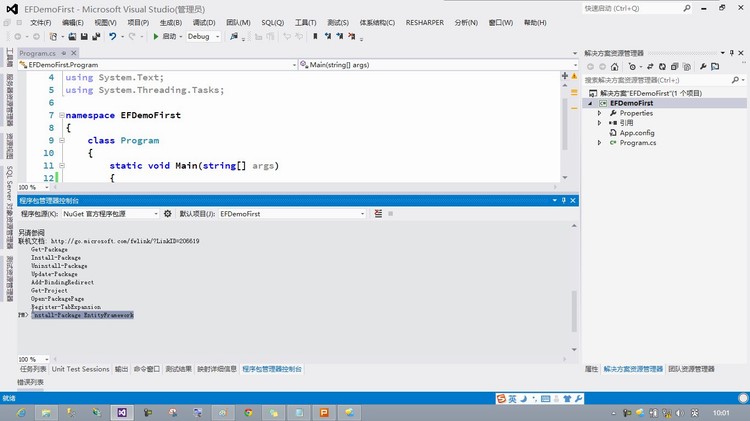Image resolution: width=750 pixels, height=421 pixels.
Task: Open the 文件(F) menu
Action: point(41,22)
